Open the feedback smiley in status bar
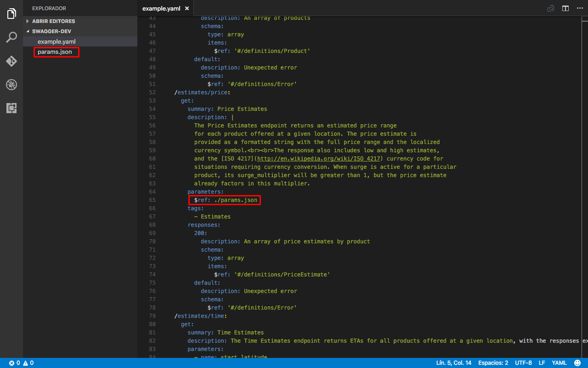The height and width of the screenshot is (368, 588). (x=578, y=362)
